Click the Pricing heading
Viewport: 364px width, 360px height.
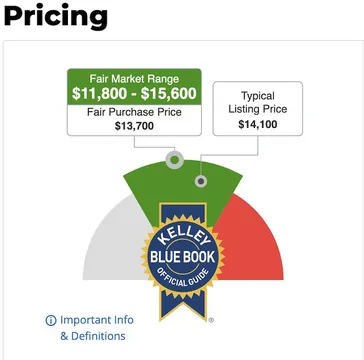click(56, 16)
